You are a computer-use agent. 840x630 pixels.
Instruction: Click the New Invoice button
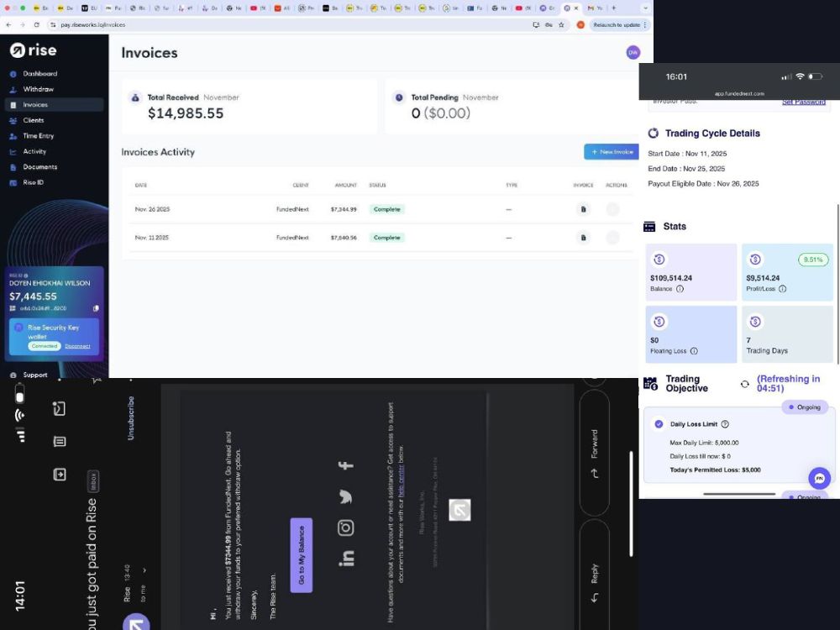[612, 151]
